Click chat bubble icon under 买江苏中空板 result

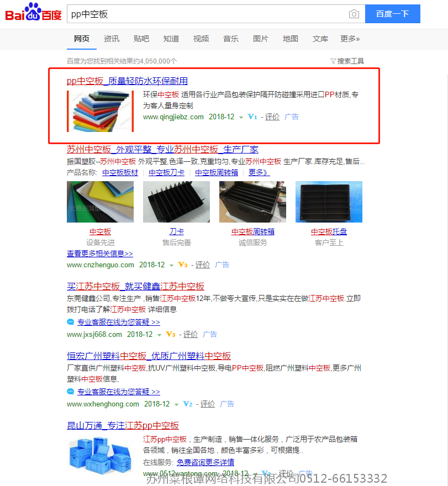[x=71, y=322]
